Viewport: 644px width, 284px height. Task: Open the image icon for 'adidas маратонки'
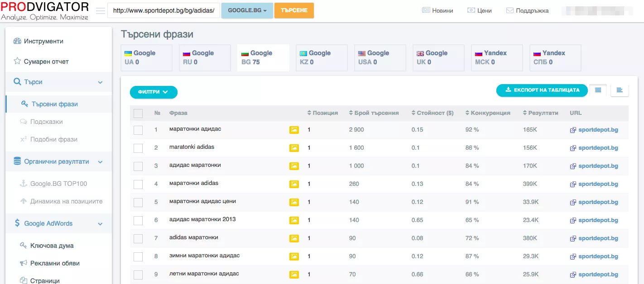294,238
